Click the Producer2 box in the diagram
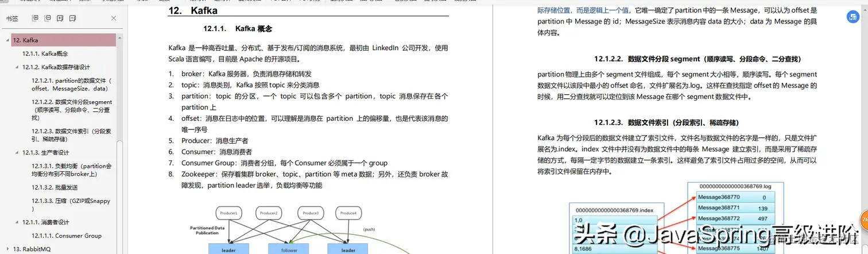 pos(269,213)
